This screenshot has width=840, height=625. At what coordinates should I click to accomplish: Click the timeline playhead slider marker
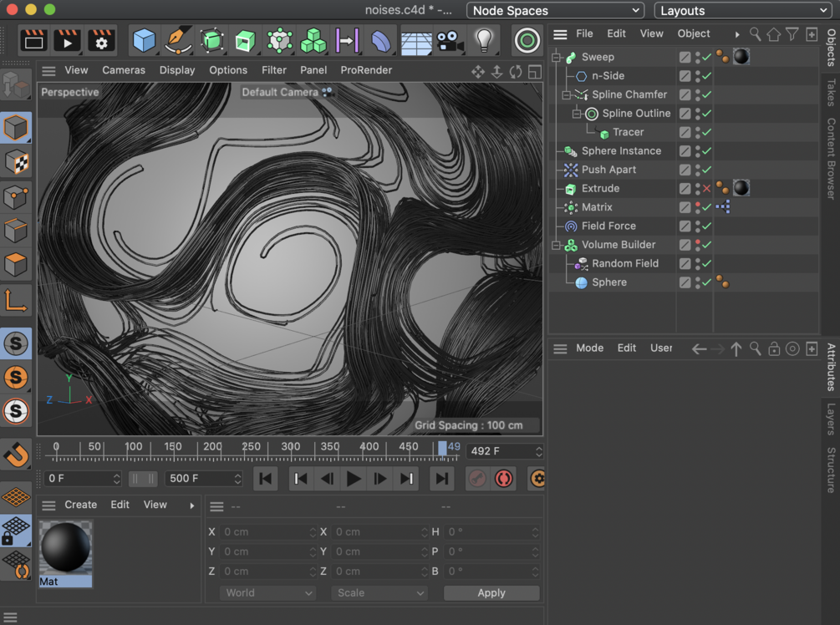pyautogui.click(x=442, y=448)
